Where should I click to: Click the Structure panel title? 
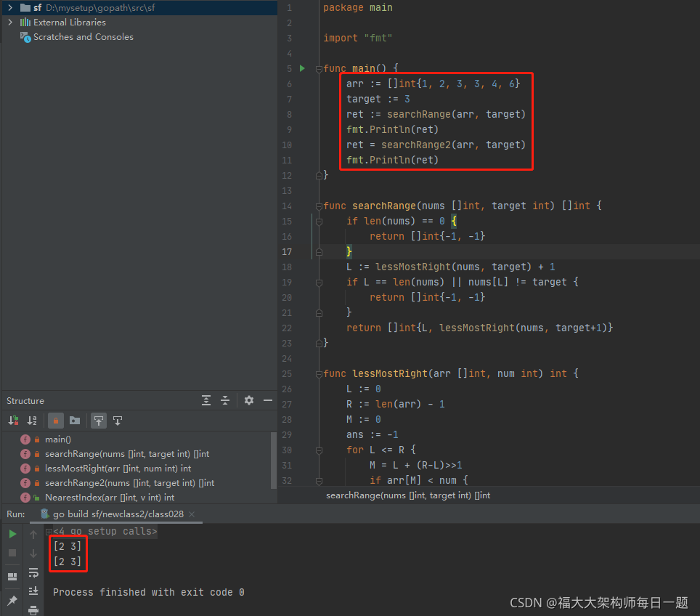pos(25,401)
